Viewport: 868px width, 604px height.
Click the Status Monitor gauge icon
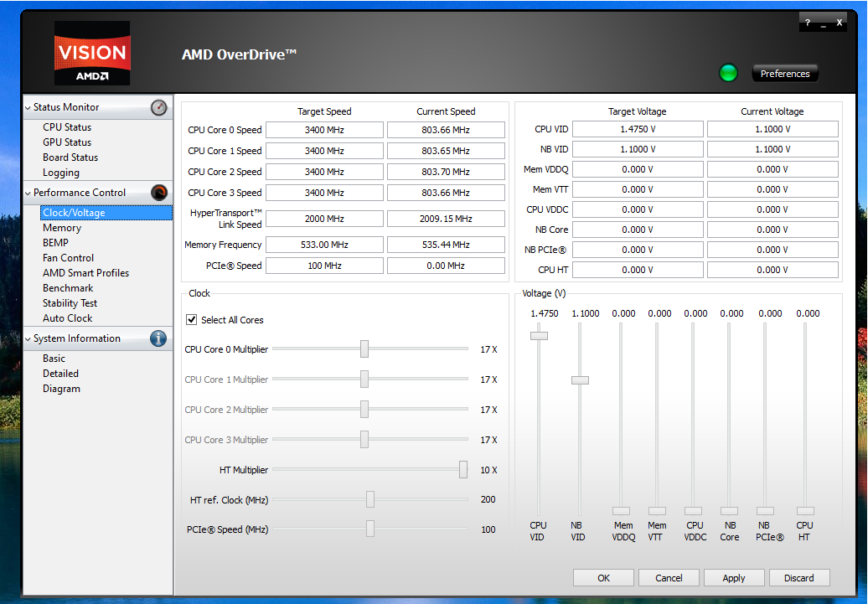tap(159, 107)
